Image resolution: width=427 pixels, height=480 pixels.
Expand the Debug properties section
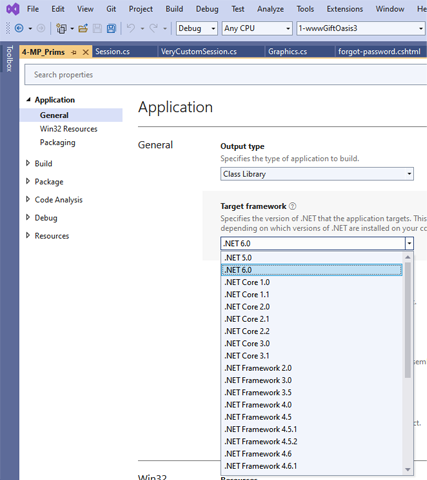tap(28, 217)
